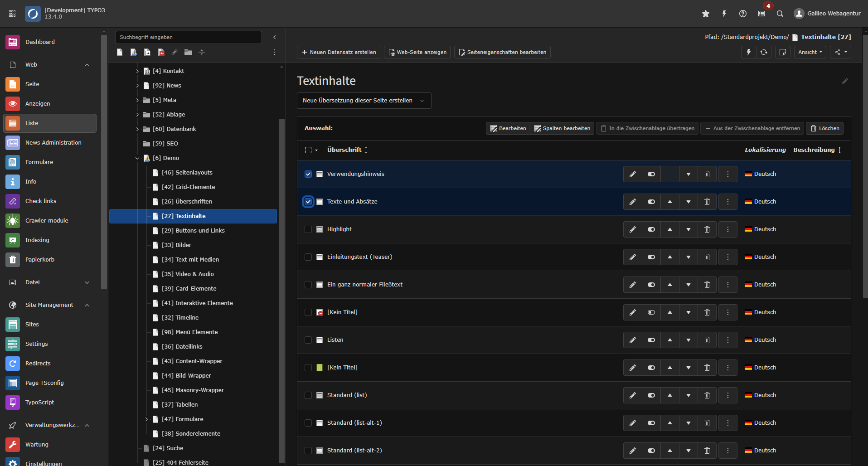
Task: Uncheck the Verwendungshinweis row
Action: pos(309,174)
